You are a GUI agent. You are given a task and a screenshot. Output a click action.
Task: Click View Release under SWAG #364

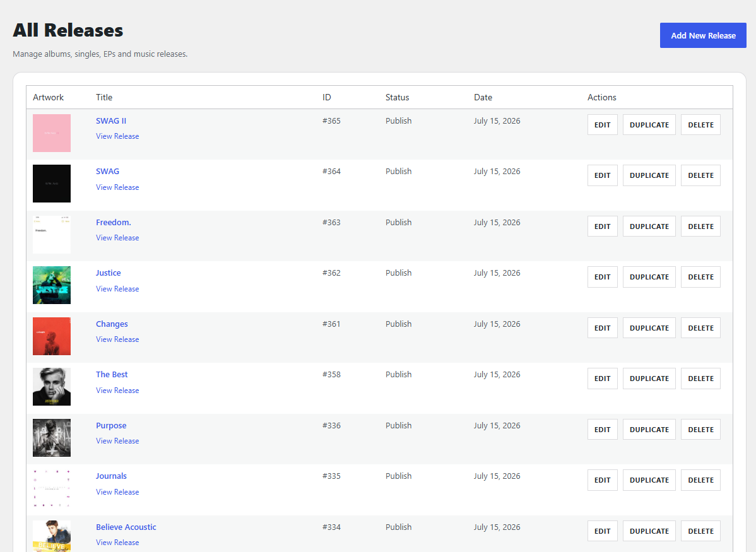(117, 187)
